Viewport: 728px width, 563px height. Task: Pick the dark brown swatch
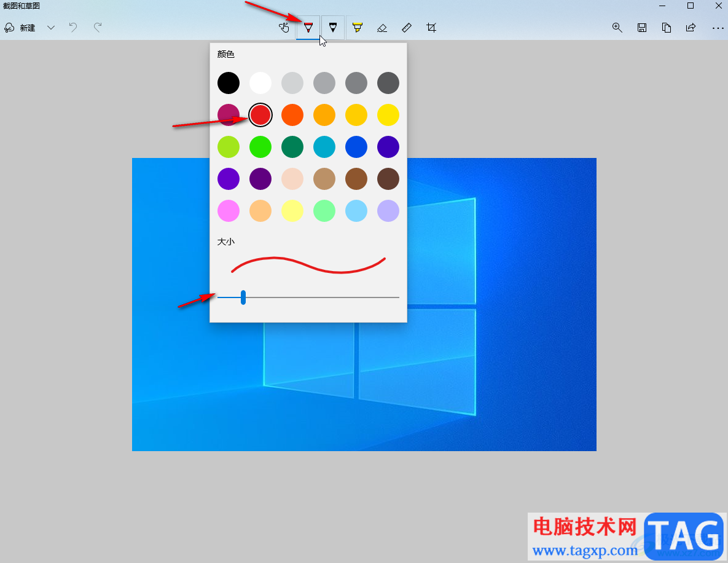pos(388,179)
